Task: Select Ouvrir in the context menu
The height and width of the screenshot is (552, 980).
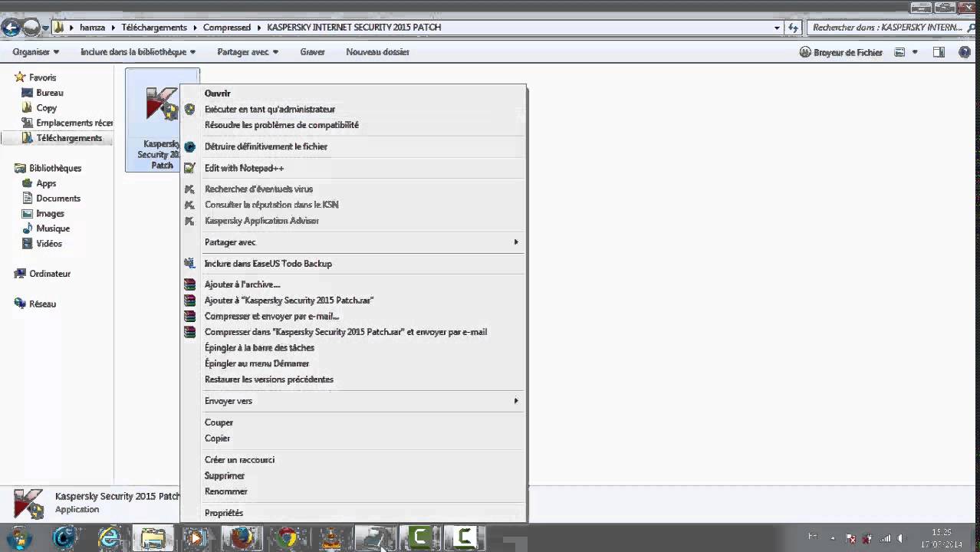Action: pyautogui.click(x=217, y=94)
